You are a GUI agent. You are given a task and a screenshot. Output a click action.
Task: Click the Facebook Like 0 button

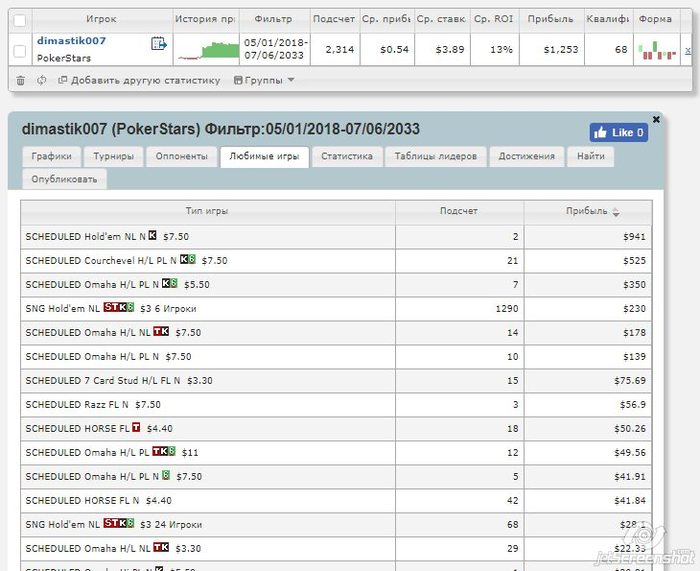pos(618,133)
